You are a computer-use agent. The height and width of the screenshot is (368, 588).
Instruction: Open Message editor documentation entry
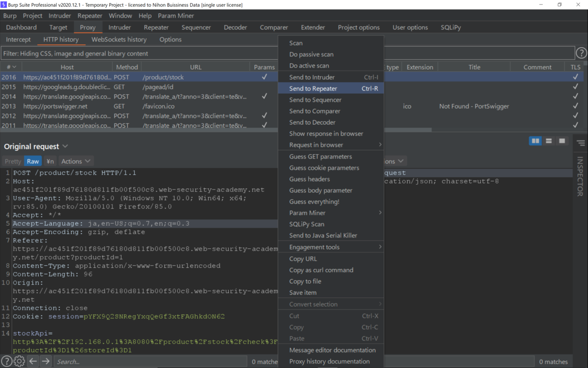[x=331, y=350]
